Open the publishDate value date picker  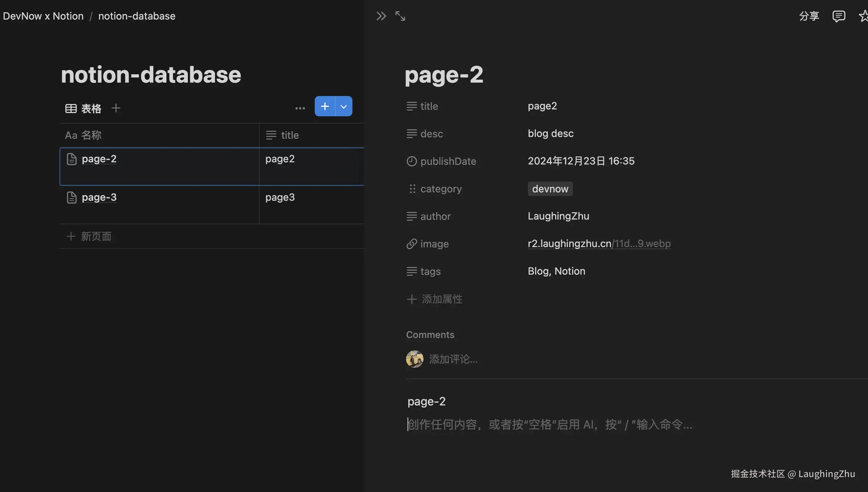581,161
